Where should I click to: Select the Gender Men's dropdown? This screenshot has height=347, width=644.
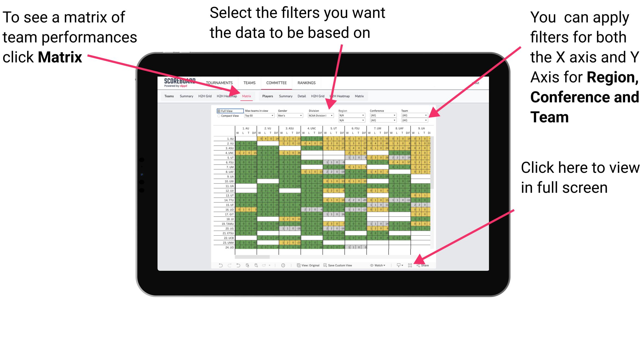(x=288, y=116)
